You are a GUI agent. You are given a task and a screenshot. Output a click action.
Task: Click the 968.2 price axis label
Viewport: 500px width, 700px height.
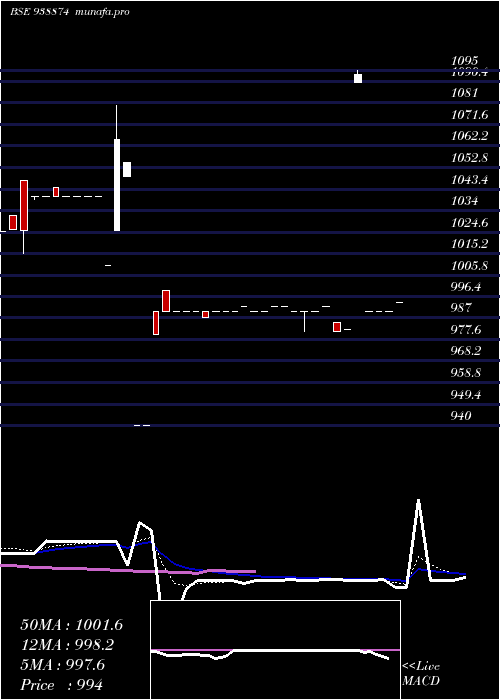click(x=467, y=351)
